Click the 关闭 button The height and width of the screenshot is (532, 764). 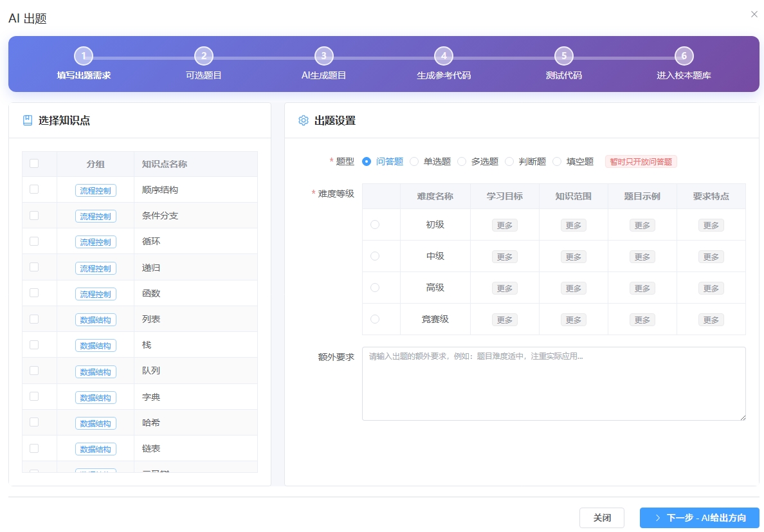pyautogui.click(x=602, y=517)
